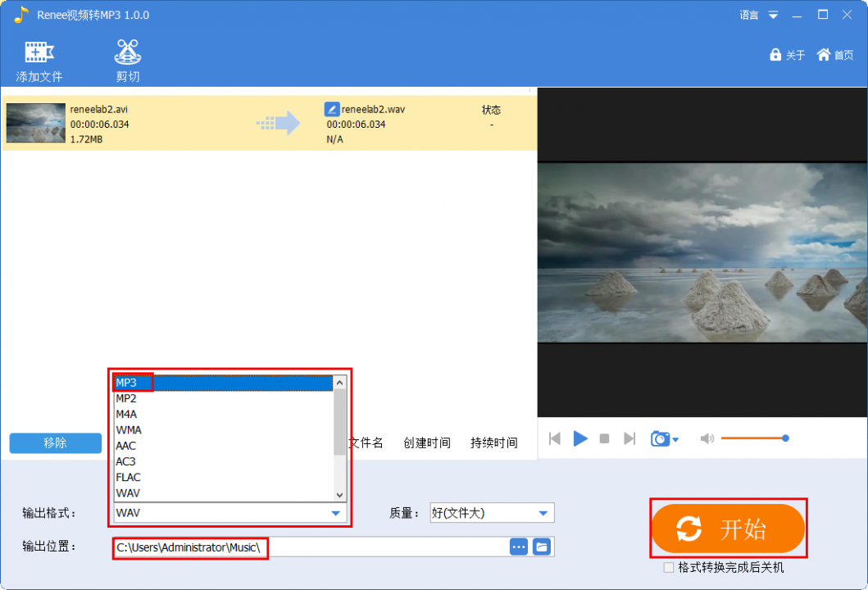Choose MP2 from the format list

tap(223, 398)
